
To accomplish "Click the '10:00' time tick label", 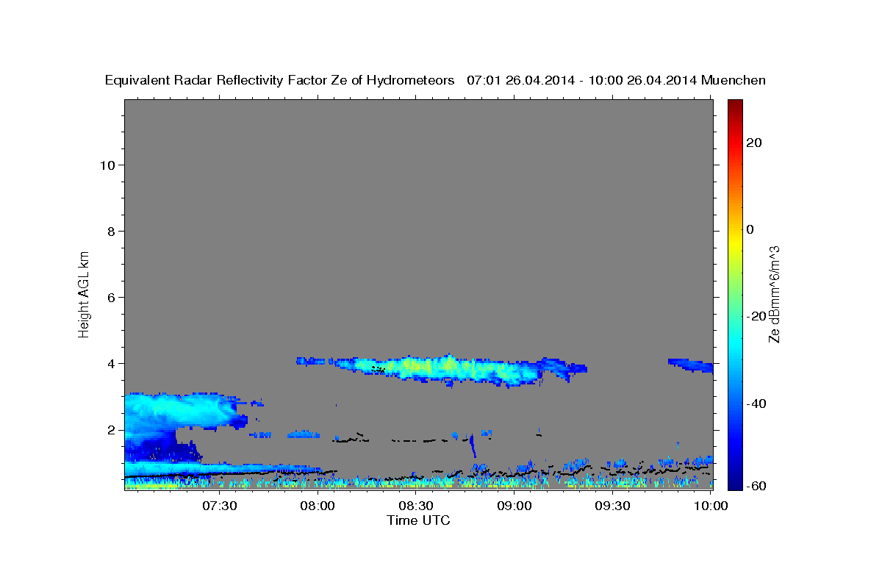I will tap(710, 506).
